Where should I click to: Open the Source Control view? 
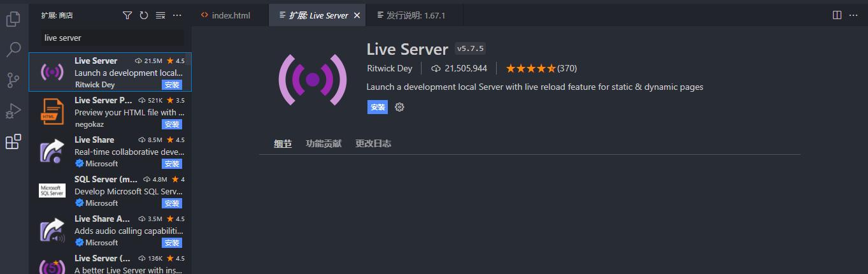tap(13, 80)
